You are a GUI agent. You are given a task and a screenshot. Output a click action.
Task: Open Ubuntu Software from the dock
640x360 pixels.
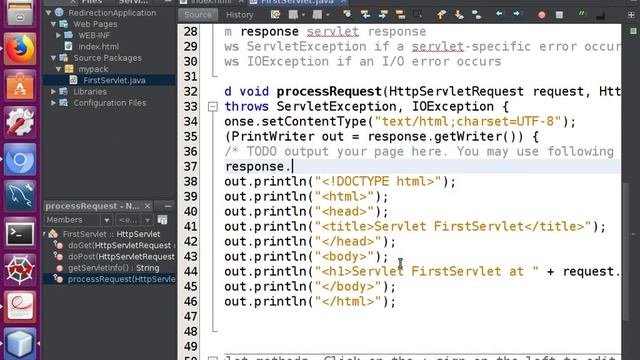[20, 85]
